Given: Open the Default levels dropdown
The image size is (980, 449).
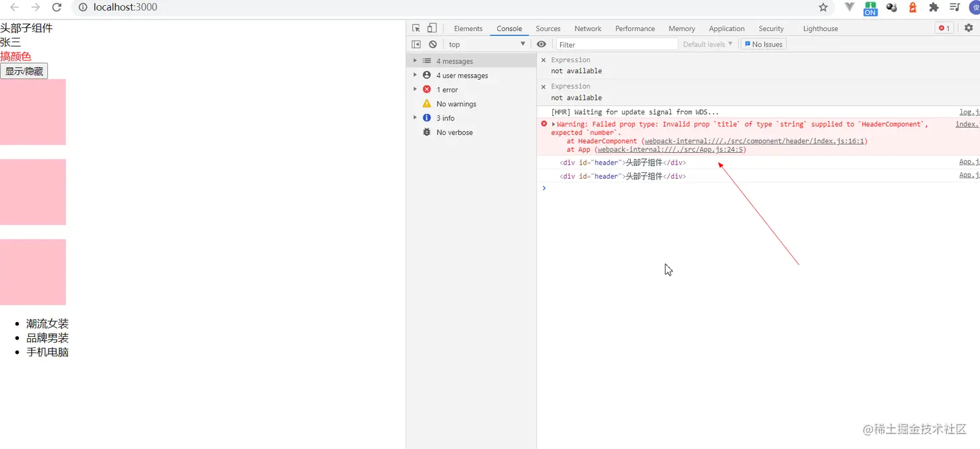Looking at the screenshot, I should (x=708, y=44).
